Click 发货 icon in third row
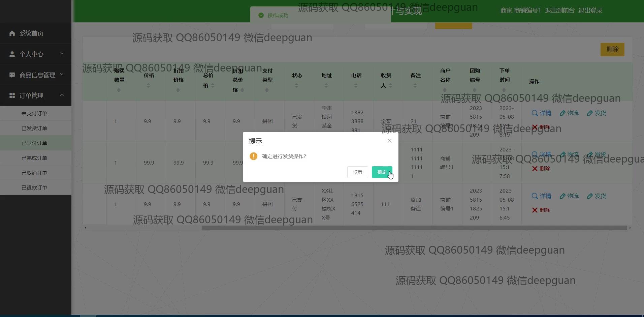Screen dimensions: 644x317 click(x=590, y=196)
